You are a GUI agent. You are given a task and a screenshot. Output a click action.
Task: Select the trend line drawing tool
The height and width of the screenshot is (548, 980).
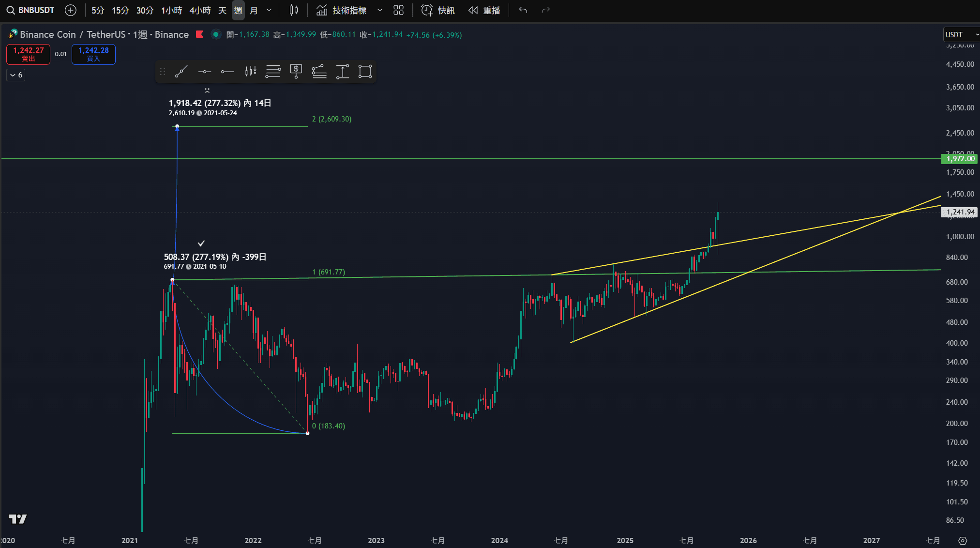coord(181,72)
